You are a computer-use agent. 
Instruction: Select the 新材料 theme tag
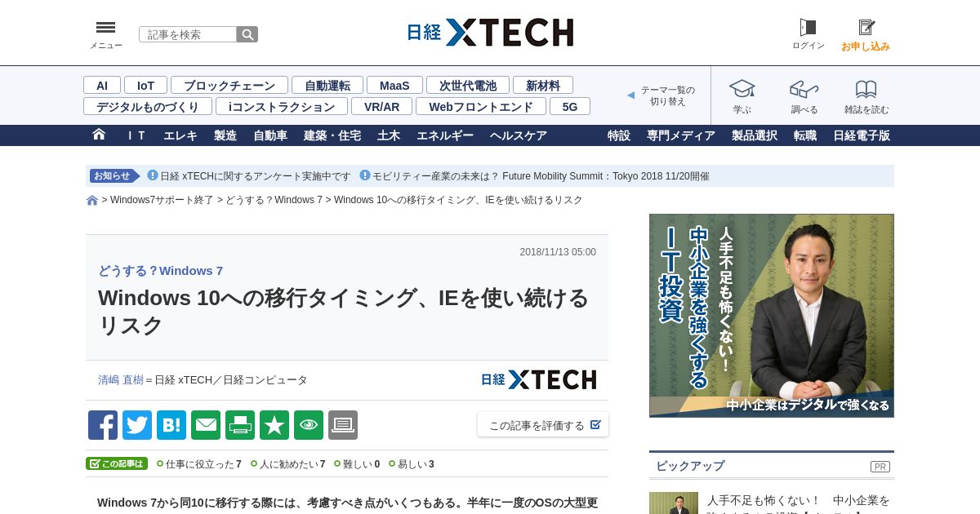tap(543, 85)
